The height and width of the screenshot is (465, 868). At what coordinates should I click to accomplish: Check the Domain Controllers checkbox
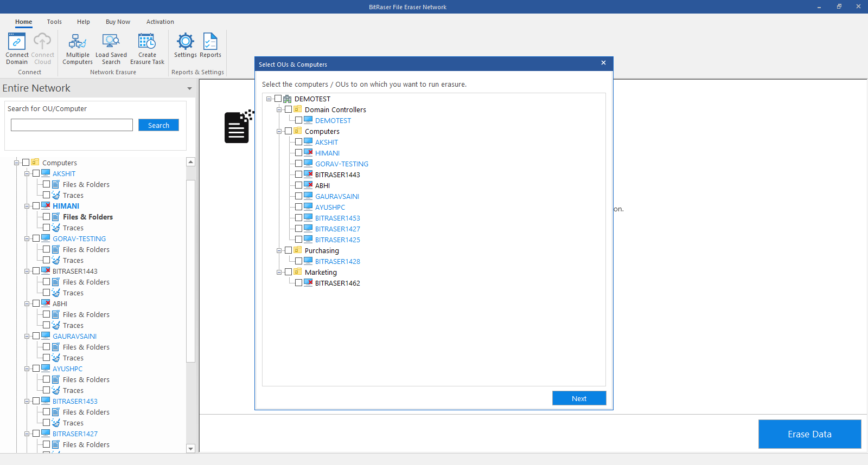pos(288,109)
